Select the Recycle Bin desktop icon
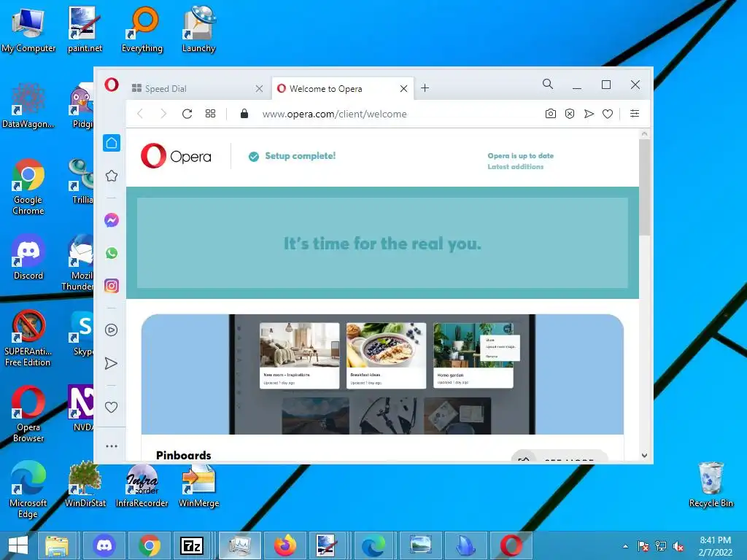The height and width of the screenshot is (560, 747). tap(711, 485)
